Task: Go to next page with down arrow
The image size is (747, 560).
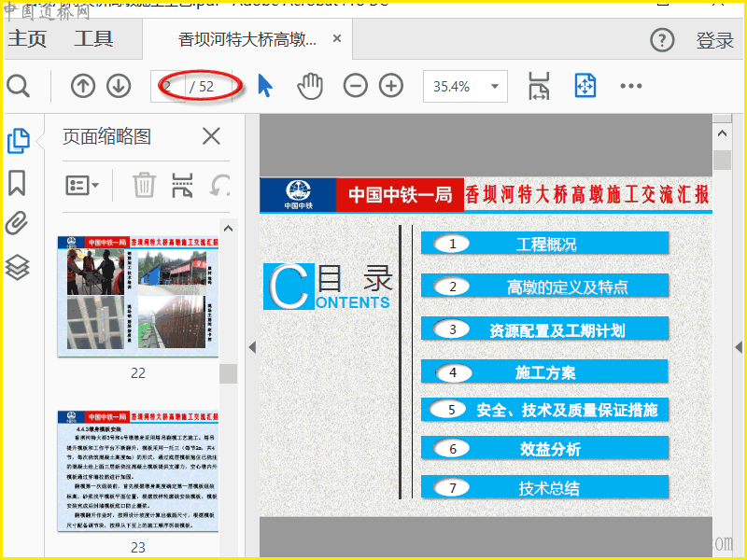Action: click(119, 86)
